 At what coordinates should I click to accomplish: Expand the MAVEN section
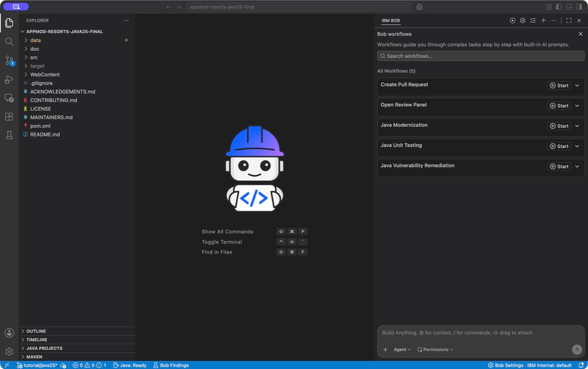click(x=77, y=357)
